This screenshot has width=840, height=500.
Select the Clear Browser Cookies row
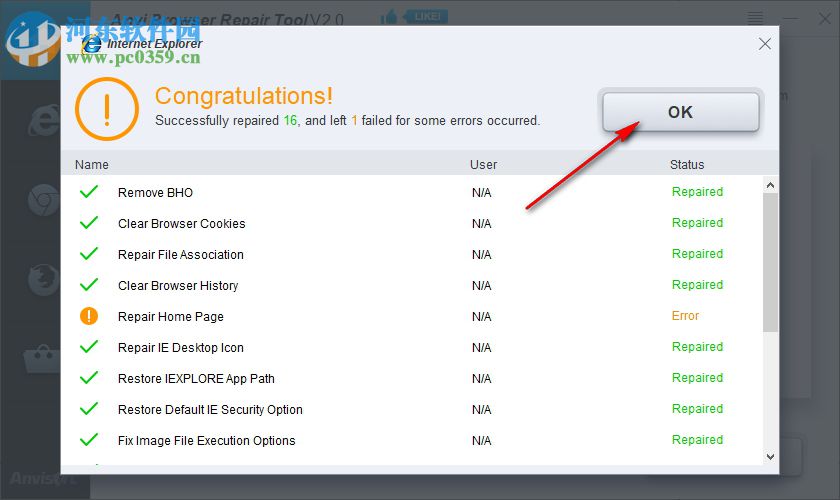(412, 223)
